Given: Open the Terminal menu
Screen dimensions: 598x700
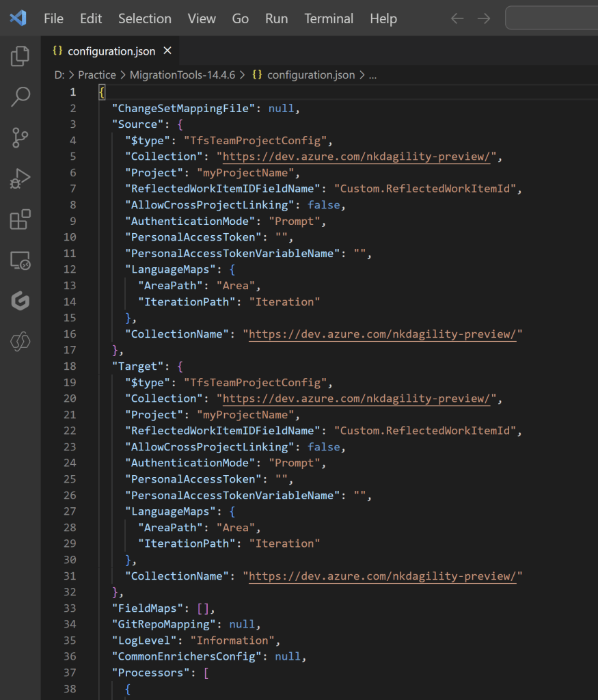Looking at the screenshot, I should 330,18.
